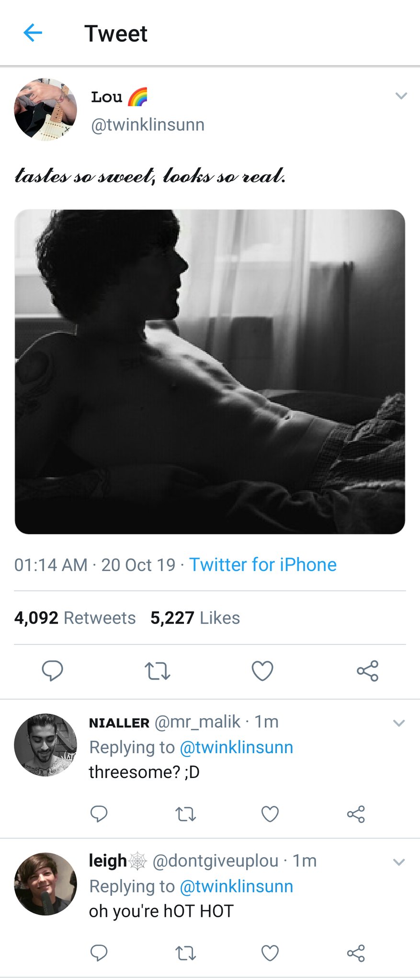Retweet NIALLER's reply
Image resolution: width=420 pixels, height=980 pixels.
tap(185, 814)
